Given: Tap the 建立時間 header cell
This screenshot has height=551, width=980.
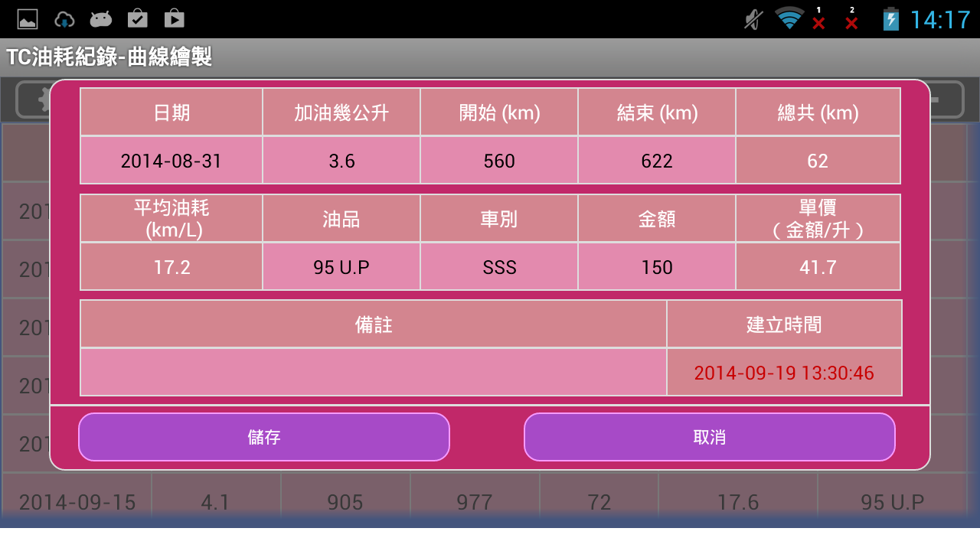Looking at the screenshot, I should tap(784, 324).
